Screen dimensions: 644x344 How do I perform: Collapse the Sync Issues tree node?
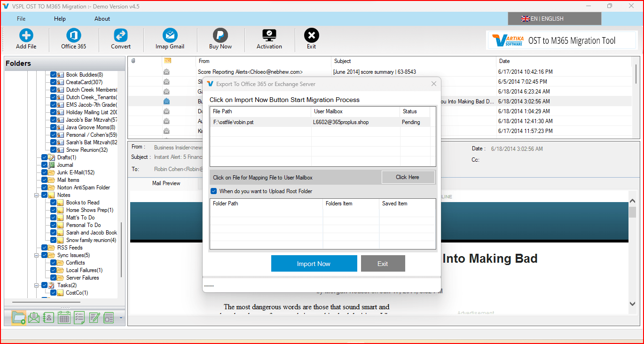coord(37,255)
